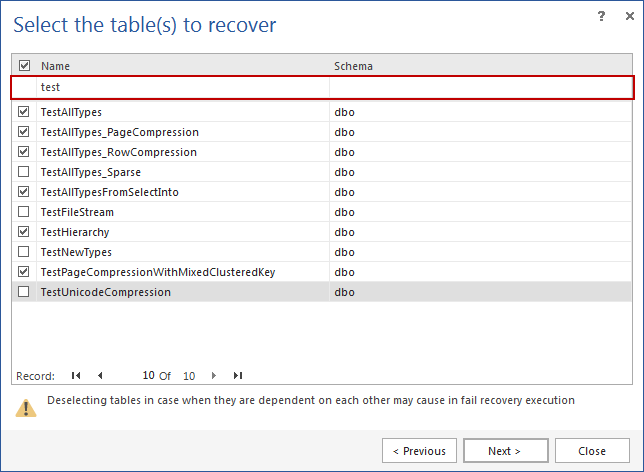Uncheck the TestAllTypes table checkbox
644x472 pixels.
click(x=24, y=112)
